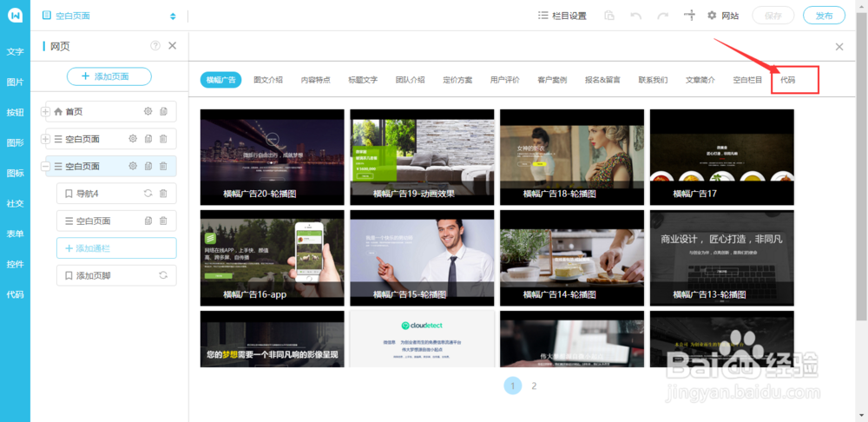Go to page 2 of templates
Screen dimensions: 868x422
(x=534, y=386)
